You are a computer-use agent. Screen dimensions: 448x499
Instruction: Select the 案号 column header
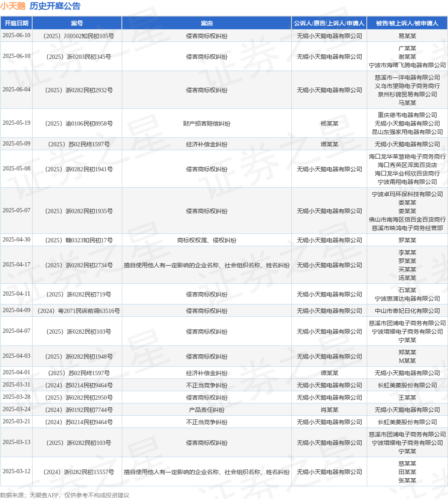point(77,23)
